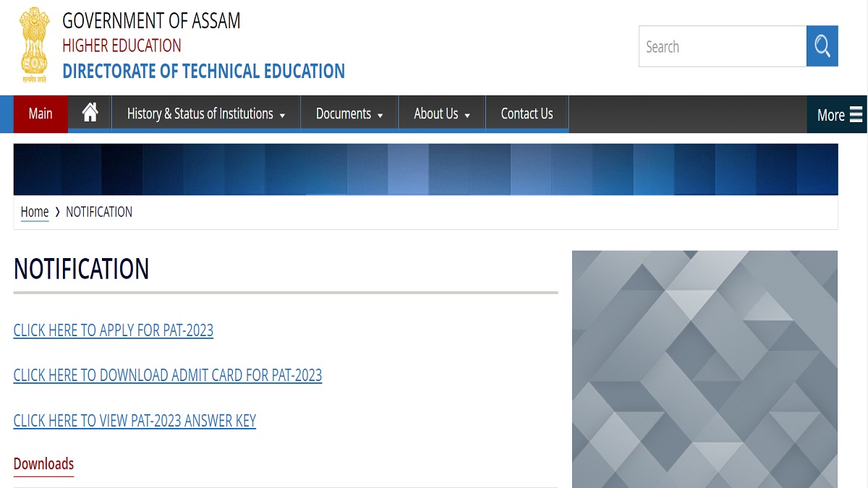Click the hamburger lines icon next to More
Image resolution: width=868 pixels, height=488 pixels.
(856, 114)
